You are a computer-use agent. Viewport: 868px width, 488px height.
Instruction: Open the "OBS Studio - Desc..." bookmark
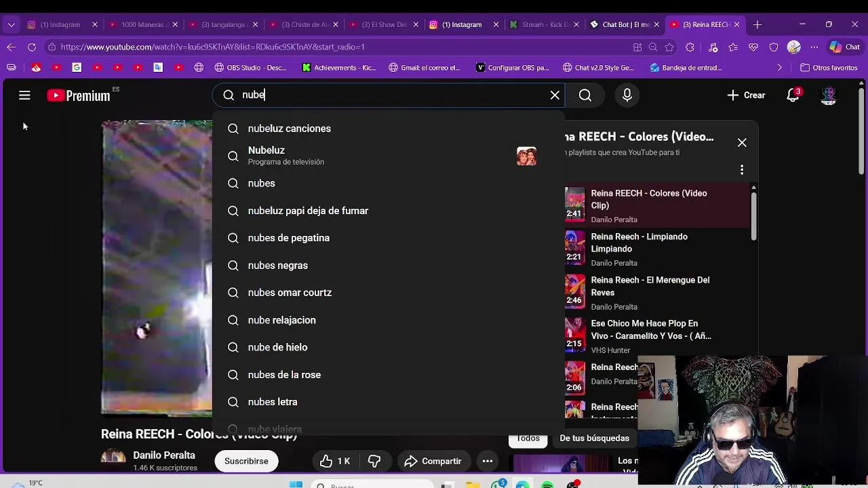(251, 68)
